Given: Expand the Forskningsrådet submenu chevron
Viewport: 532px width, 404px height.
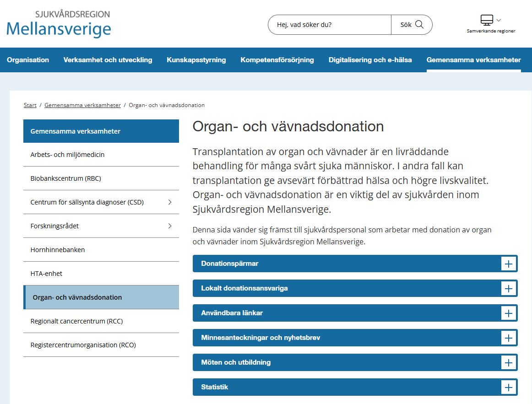Looking at the screenshot, I should click(170, 226).
